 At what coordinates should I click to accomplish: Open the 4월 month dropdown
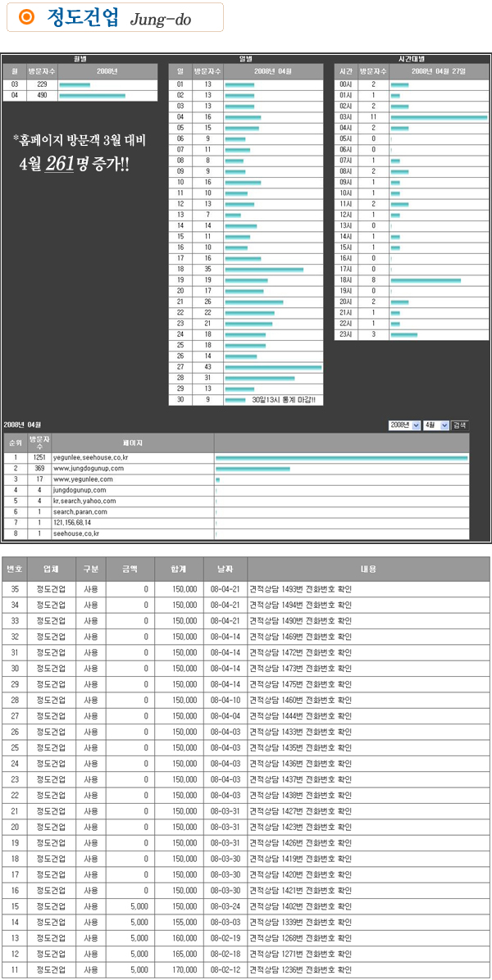pyautogui.click(x=437, y=425)
